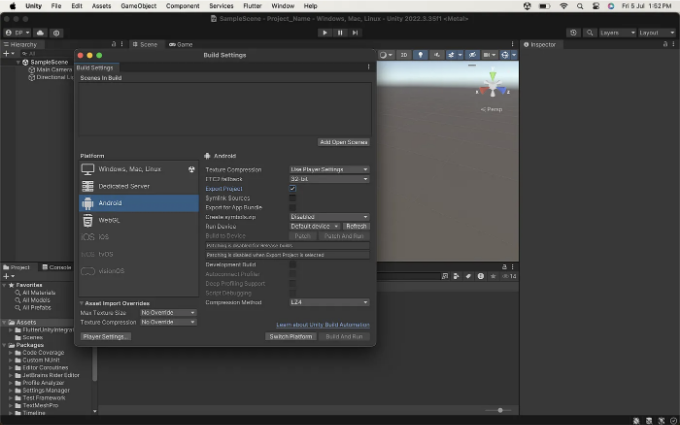This screenshot has height=425, width=680.
Task: Click search by import log type icon
Action: (x=481, y=276)
